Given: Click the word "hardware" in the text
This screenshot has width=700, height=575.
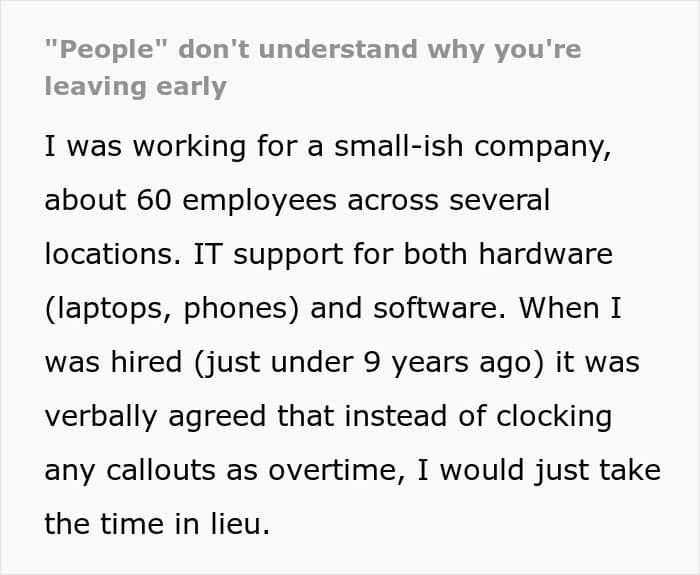Looking at the screenshot, I should [x=546, y=254].
